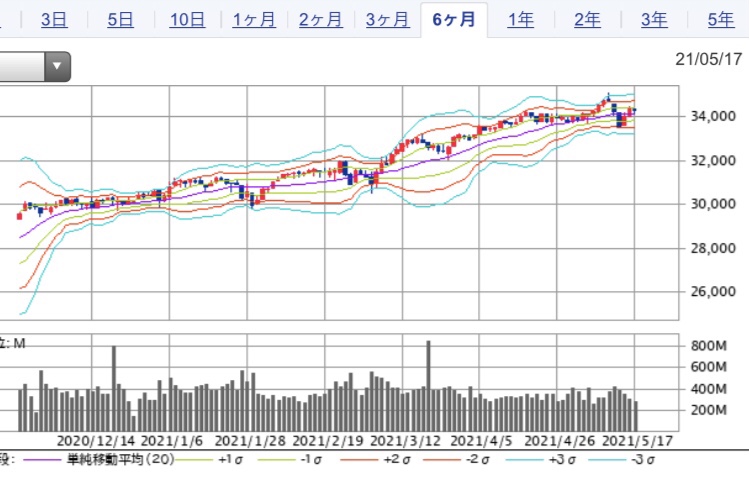Click the 26,000 price axis label

[x=713, y=291]
